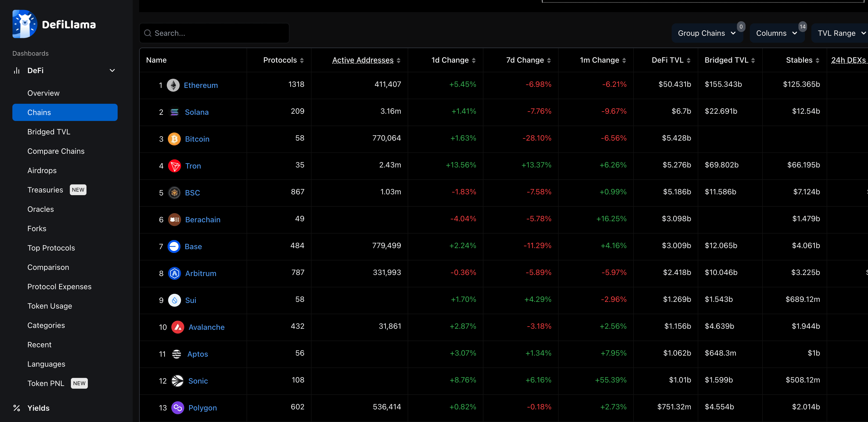Viewport: 868px width, 422px height.
Task: Click the search magnifier icon
Action: (x=148, y=33)
